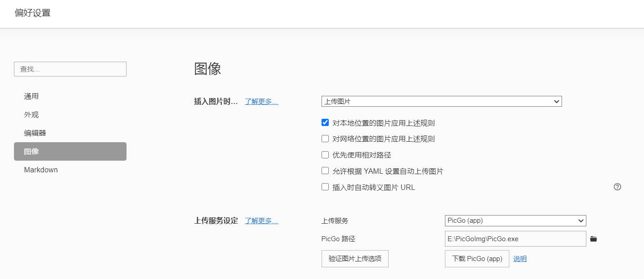Screen dimensions: 644x279
Task: Click the folder icon to browse PicGo path
Action: tap(594, 239)
